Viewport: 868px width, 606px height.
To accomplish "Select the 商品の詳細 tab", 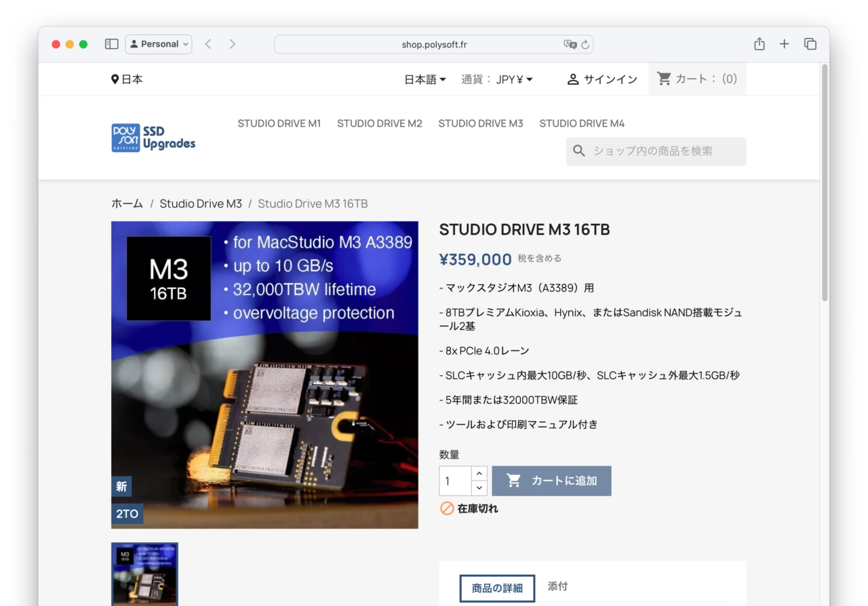I will 497,588.
